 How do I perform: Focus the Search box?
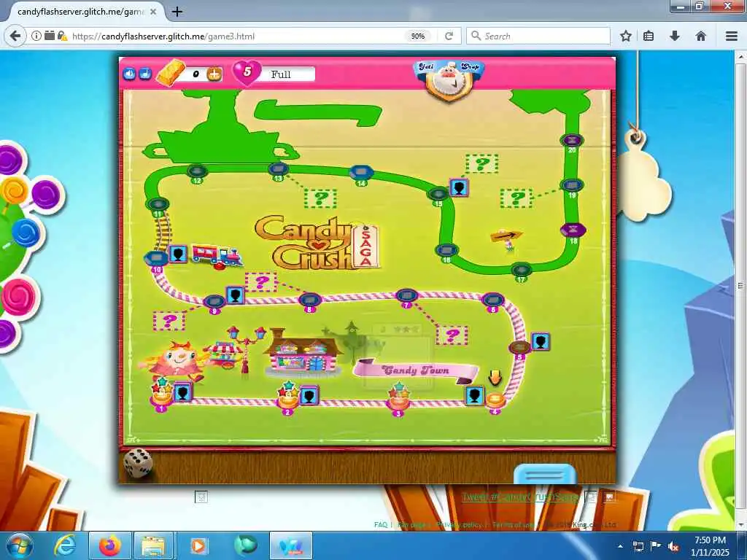point(538,36)
